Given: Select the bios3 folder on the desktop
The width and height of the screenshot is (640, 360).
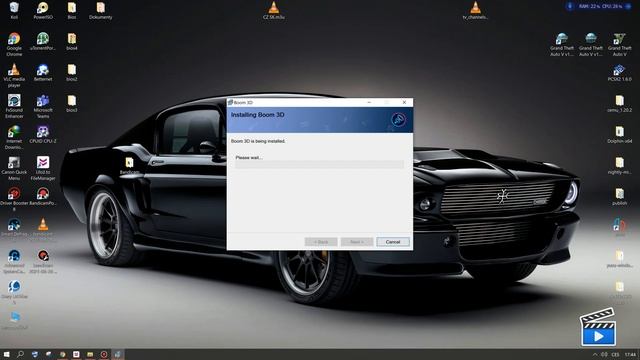Looking at the screenshot, I should click(72, 104).
